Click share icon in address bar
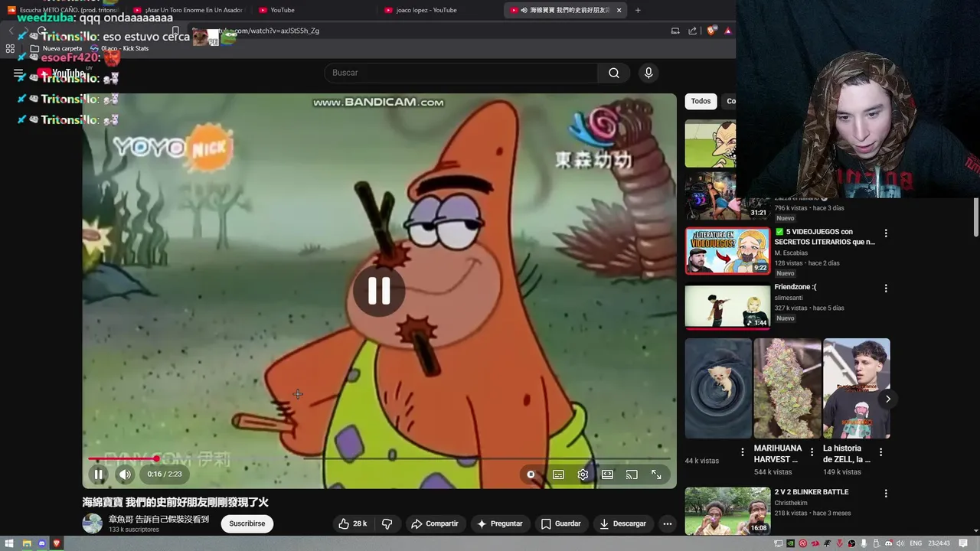Screen dimensions: 980x551 (692, 31)
